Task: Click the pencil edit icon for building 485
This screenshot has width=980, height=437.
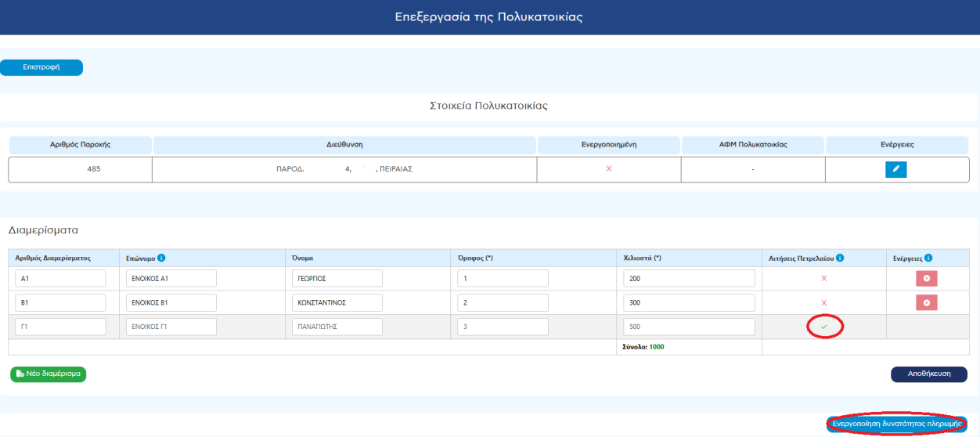Action: pyautogui.click(x=895, y=169)
